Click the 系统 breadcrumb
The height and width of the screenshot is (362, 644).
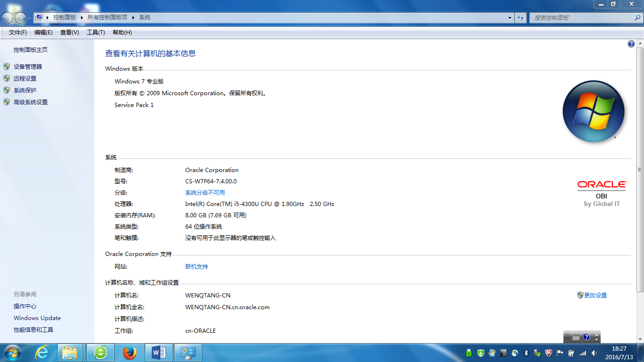(145, 17)
